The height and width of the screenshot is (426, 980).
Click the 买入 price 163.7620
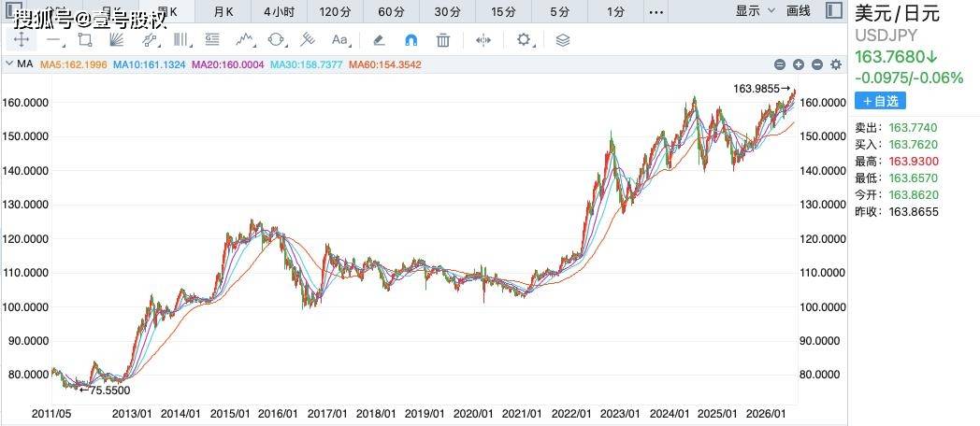point(913,145)
